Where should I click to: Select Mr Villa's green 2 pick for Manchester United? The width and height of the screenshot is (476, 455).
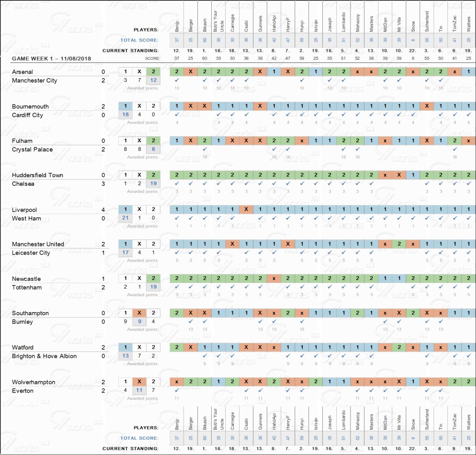click(x=399, y=244)
